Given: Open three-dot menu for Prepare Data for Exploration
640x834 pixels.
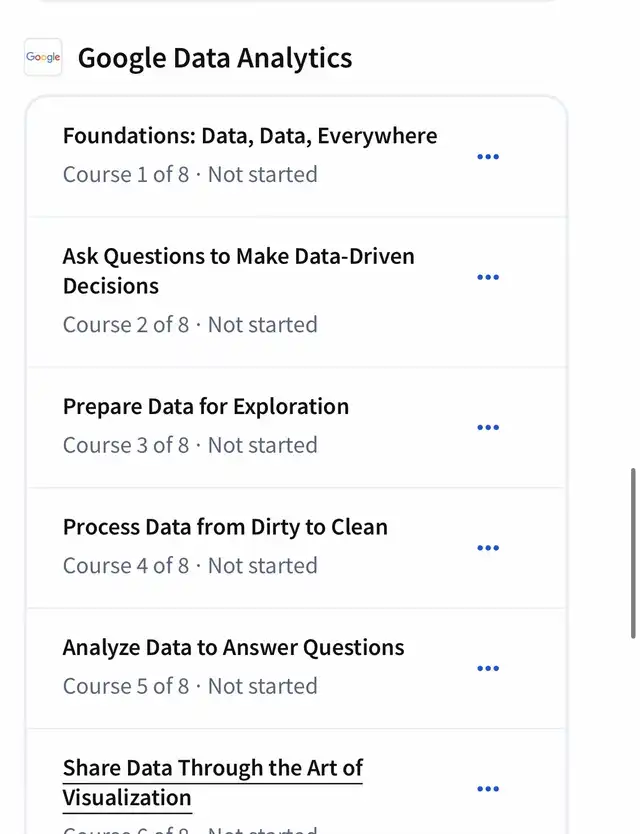Looking at the screenshot, I should coord(488,427).
